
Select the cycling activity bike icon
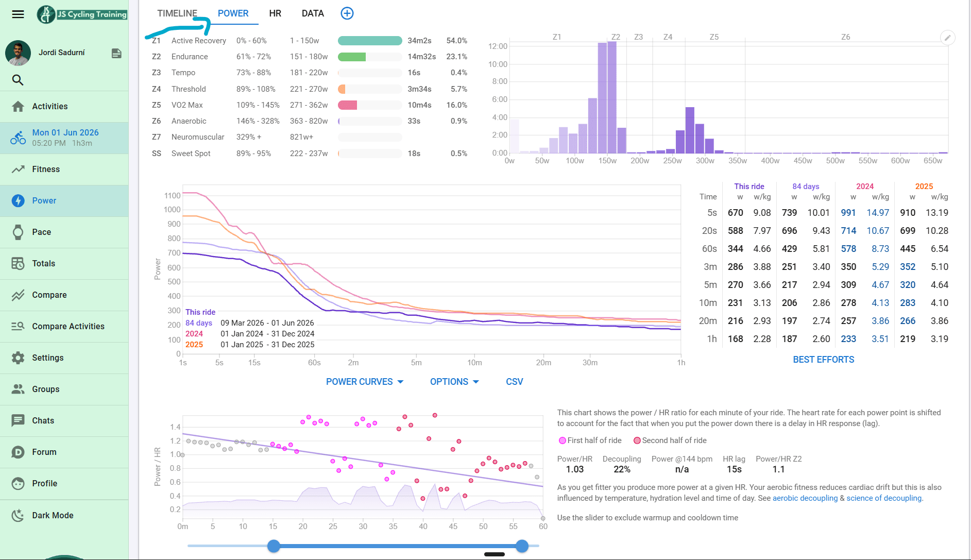(18, 138)
